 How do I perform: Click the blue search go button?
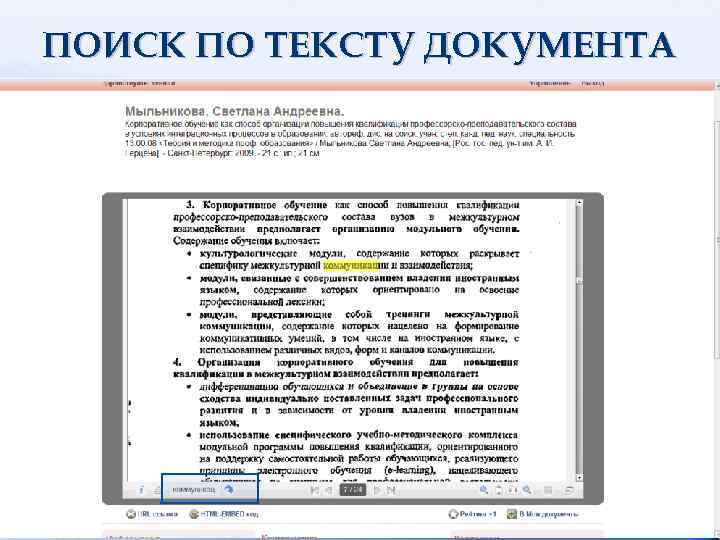(x=229, y=490)
